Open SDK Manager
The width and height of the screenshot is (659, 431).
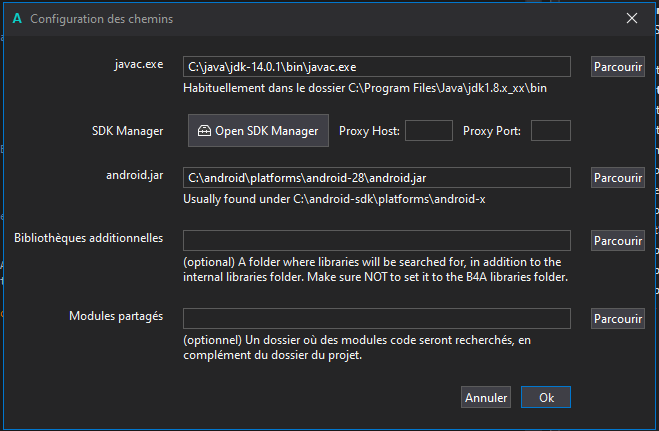pos(258,131)
